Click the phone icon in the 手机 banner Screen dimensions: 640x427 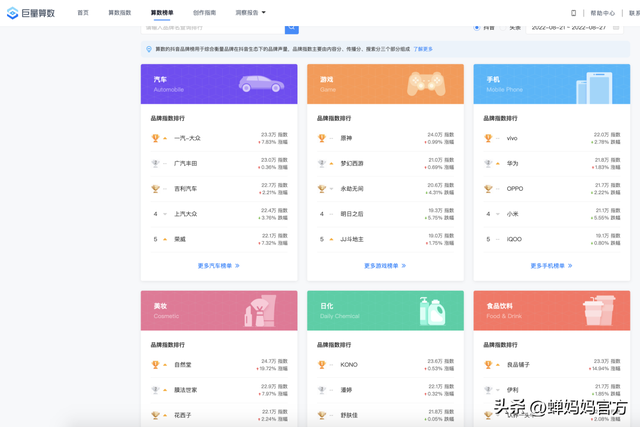click(594, 88)
